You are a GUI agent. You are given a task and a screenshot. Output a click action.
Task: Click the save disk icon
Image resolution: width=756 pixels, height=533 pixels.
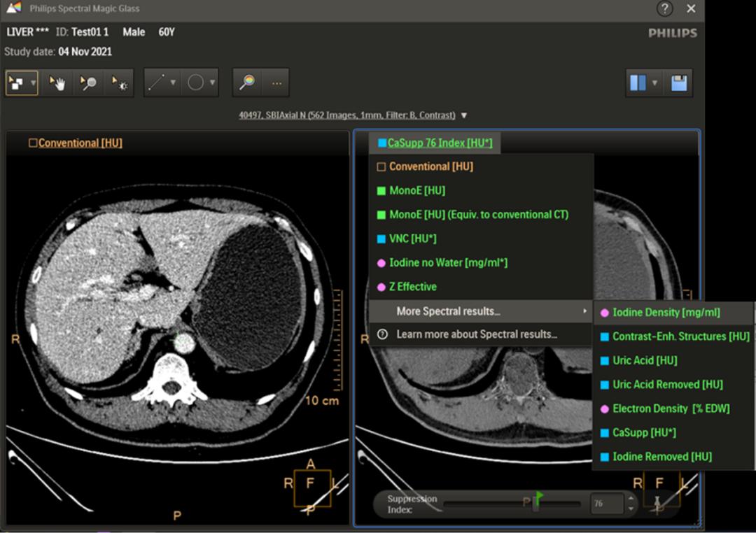(x=678, y=83)
